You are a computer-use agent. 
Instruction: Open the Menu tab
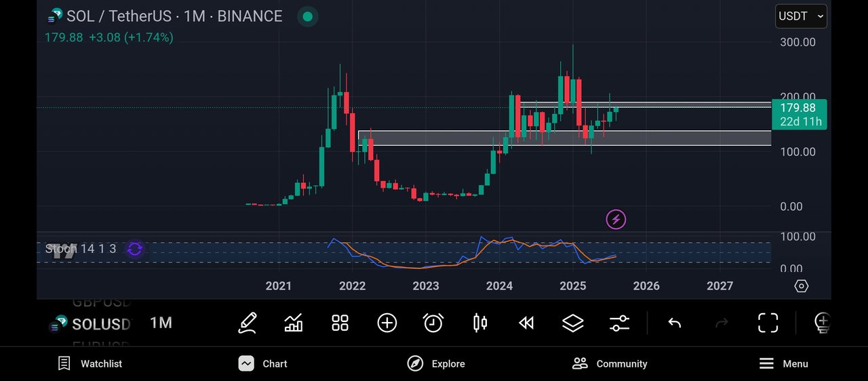783,363
